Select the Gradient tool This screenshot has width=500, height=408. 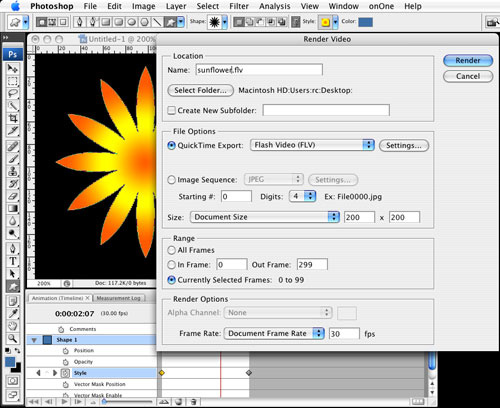tap(13, 209)
